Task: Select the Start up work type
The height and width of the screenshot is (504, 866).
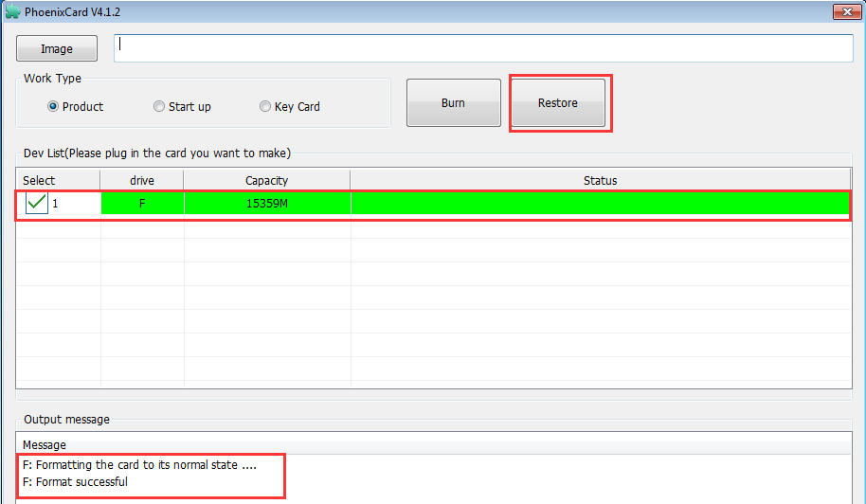Action: click(x=159, y=106)
